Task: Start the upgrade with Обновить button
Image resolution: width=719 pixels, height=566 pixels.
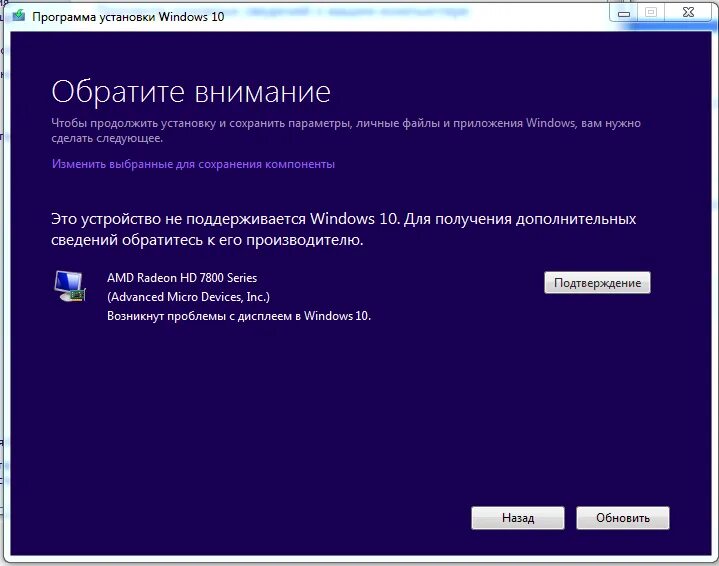Action: (623, 518)
